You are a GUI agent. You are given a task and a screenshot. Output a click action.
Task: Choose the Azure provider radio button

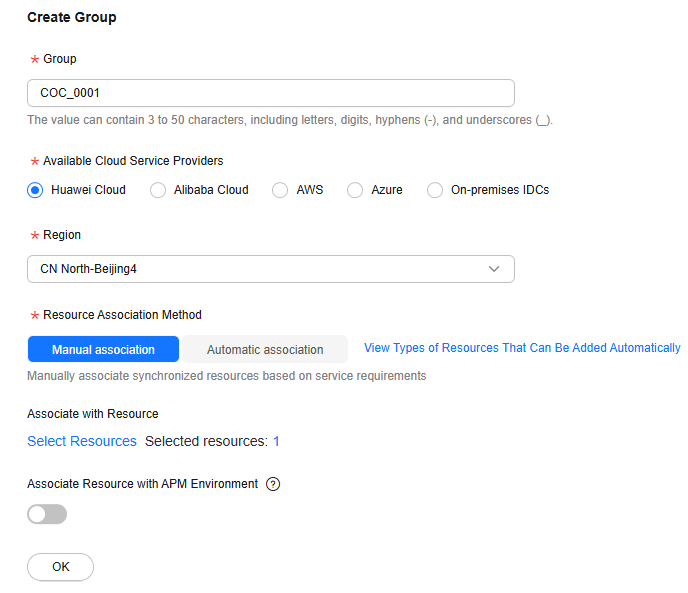coord(355,190)
